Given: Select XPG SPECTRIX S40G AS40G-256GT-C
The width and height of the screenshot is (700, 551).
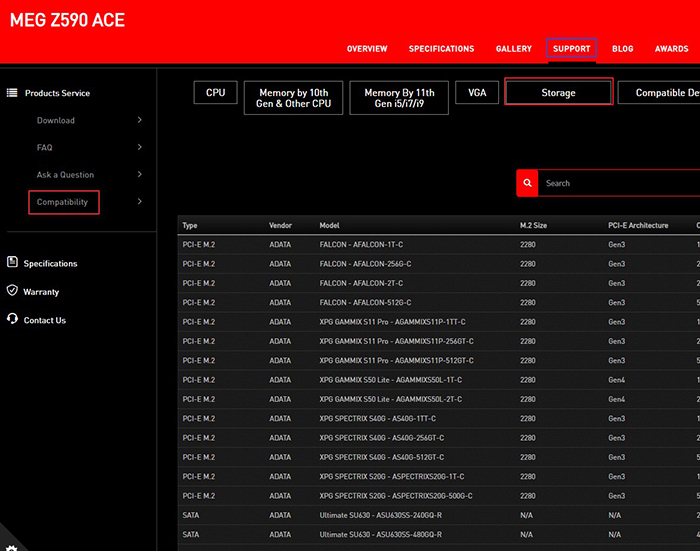Looking at the screenshot, I should pos(382,438).
